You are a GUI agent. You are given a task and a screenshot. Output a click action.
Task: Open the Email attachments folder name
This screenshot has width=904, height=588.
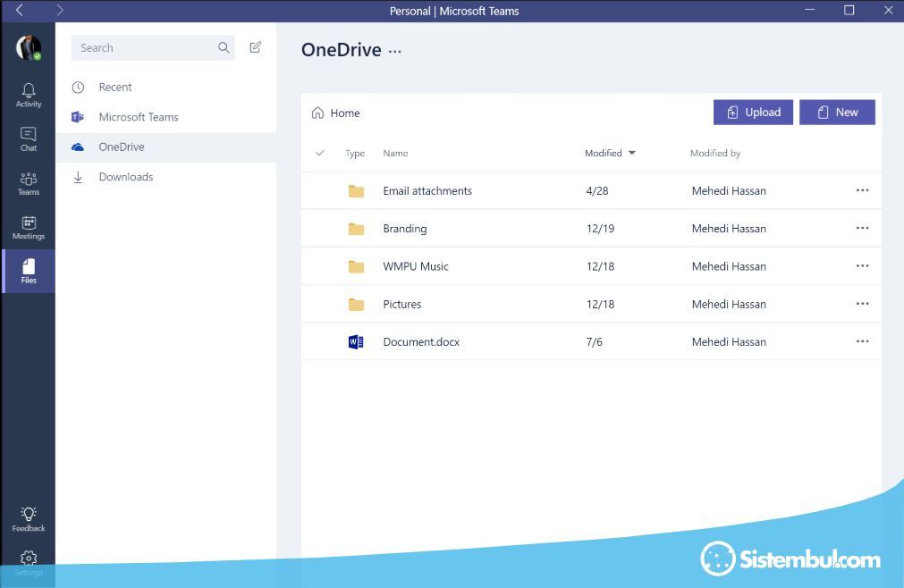[427, 190]
